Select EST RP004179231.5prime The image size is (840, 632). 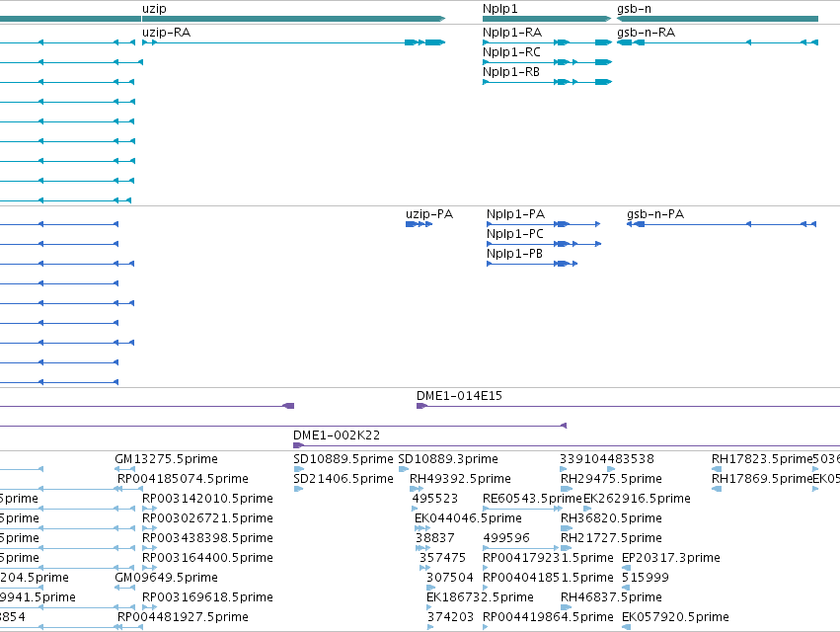pos(548,558)
